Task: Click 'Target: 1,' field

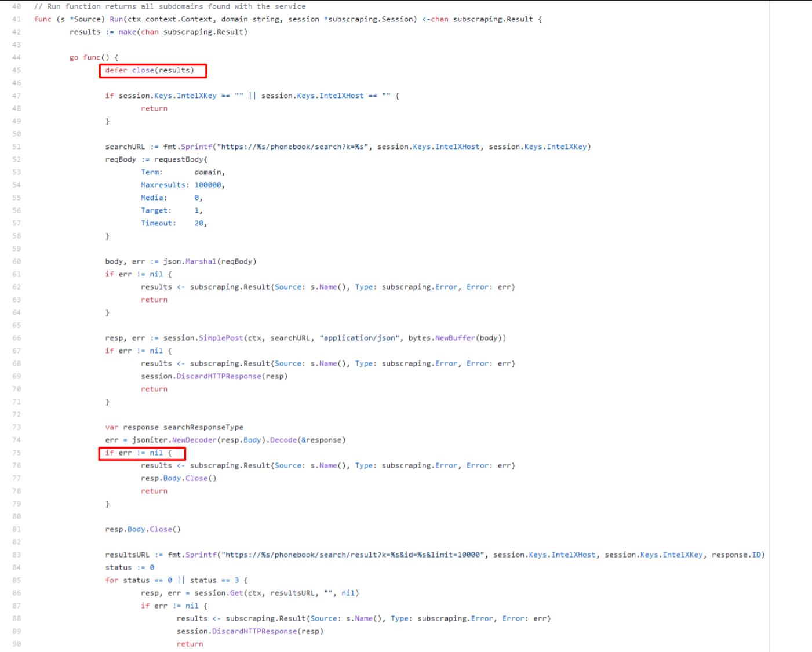Action: click(x=172, y=210)
